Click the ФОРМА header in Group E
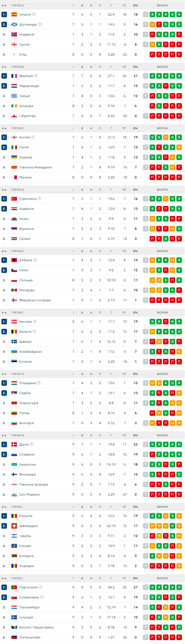Viewport: 185px width, 644px height. click(x=162, y=251)
